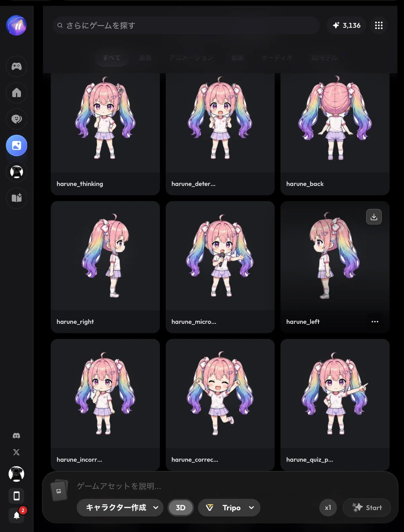Open the harune_correc... thumbnail

pos(220,394)
